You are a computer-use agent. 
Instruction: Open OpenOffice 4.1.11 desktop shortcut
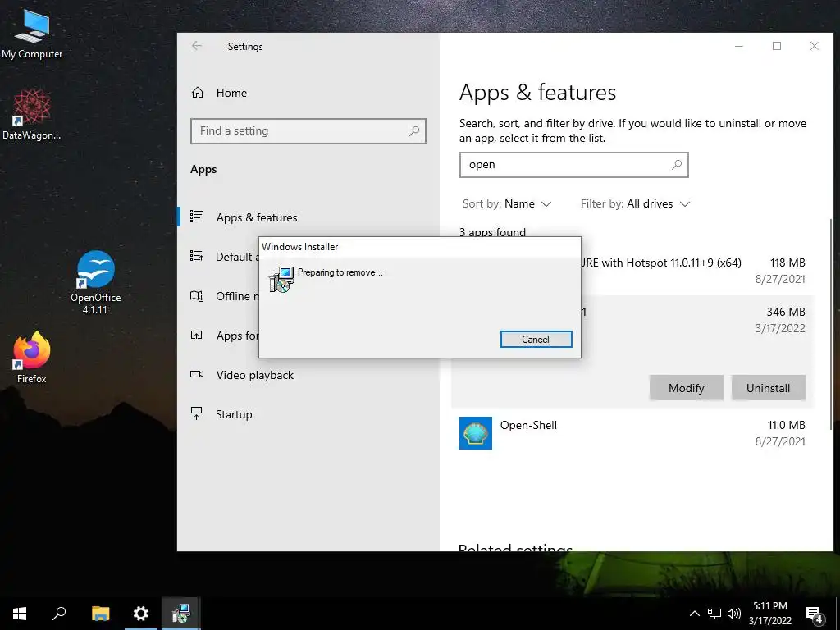coord(95,282)
